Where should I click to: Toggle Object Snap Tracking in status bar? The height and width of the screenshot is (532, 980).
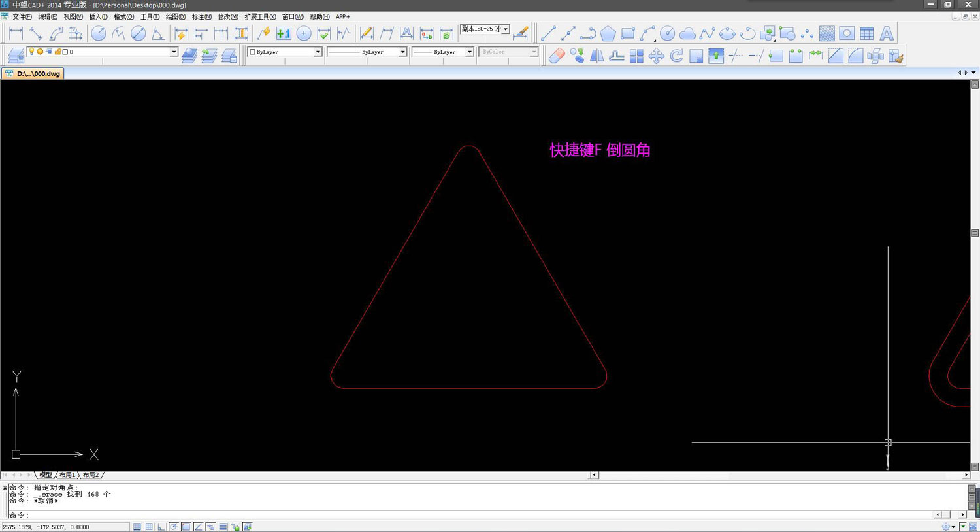coord(199,527)
